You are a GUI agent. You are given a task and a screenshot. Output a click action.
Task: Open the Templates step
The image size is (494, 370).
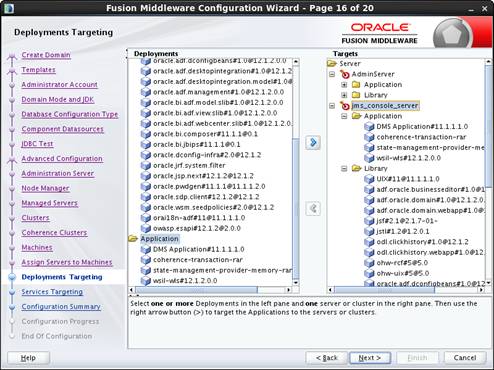tap(38, 70)
